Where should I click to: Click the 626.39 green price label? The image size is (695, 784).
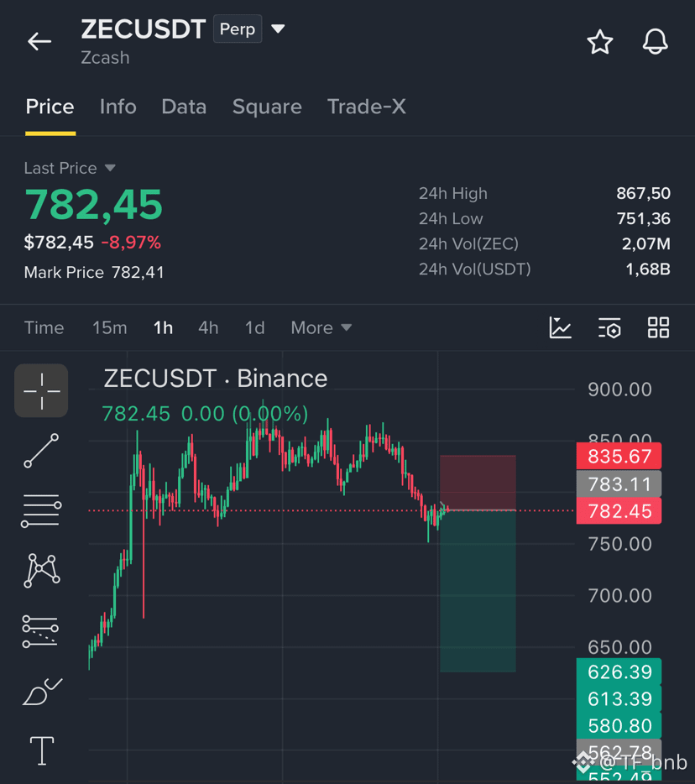[619, 672]
